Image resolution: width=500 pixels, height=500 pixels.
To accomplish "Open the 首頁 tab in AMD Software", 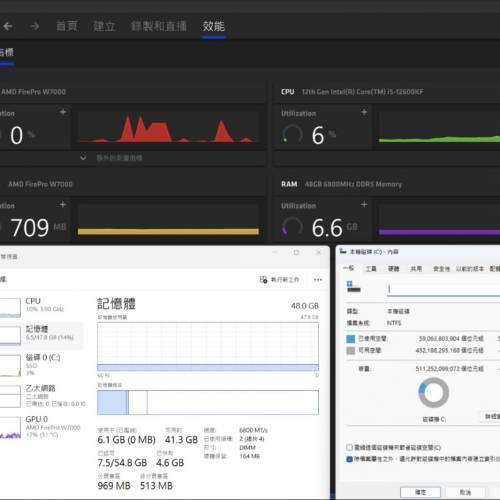I will click(67, 26).
